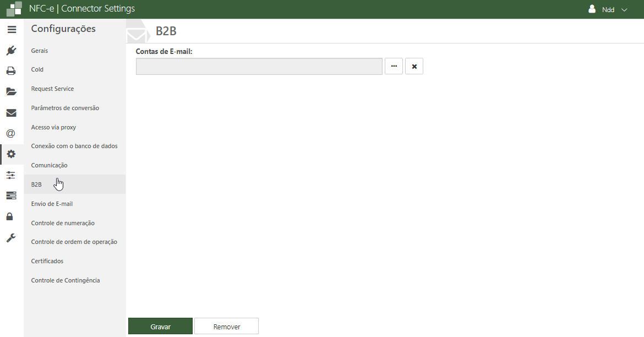Image resolution: width=644 pixels, height=337 pixels.
Task: Click the user avatar icon
Action: [592, 9]
